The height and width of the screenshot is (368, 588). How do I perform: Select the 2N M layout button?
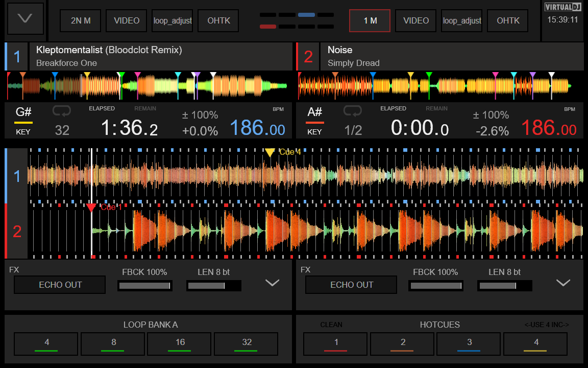tap(81, 20)
